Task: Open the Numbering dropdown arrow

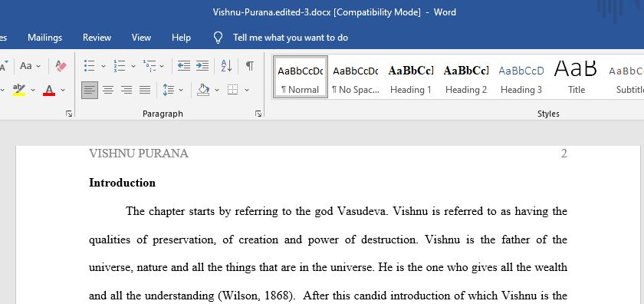Action: click(x=133, y=66)
